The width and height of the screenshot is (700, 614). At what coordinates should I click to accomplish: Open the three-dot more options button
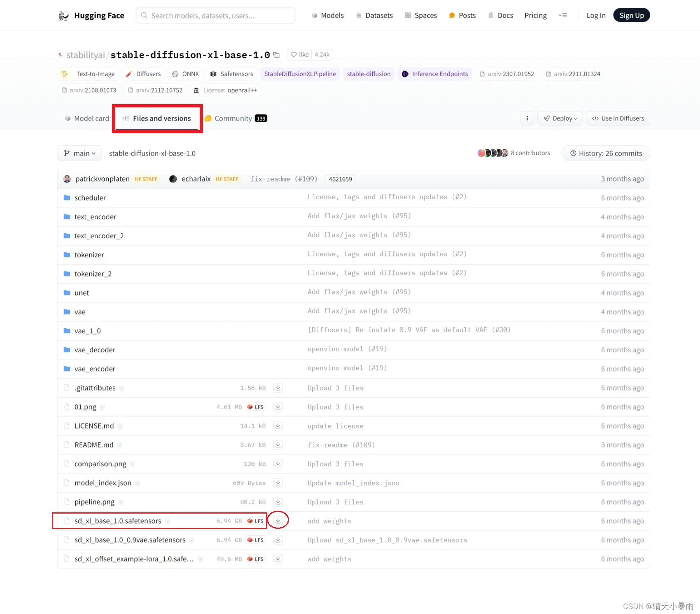[527, 119]
